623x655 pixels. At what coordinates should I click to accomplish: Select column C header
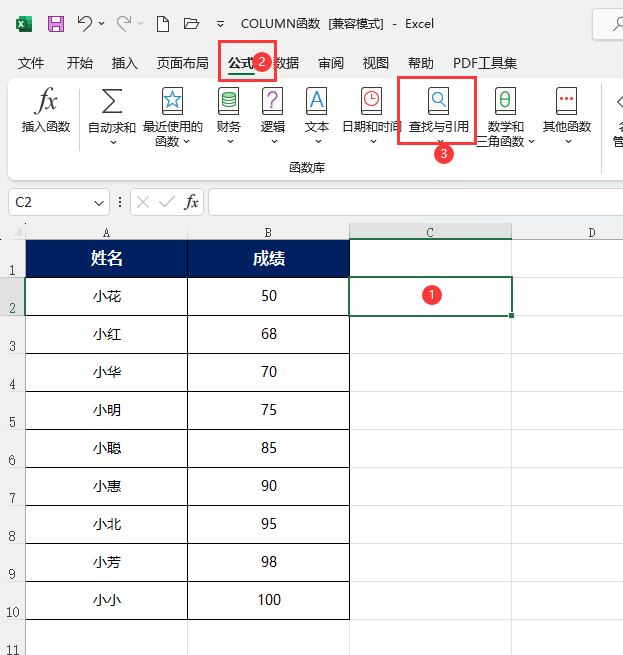coord(430,232)
